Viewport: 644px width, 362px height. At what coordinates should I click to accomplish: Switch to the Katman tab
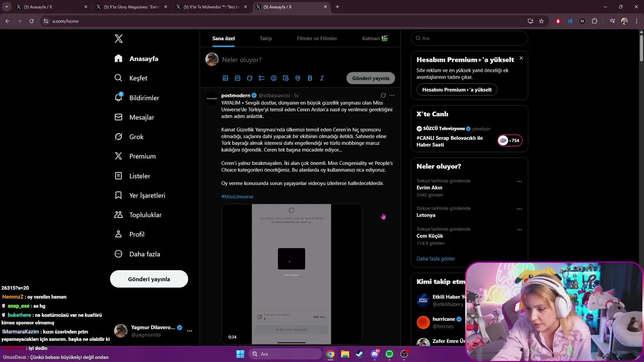(x=375, y=38)
